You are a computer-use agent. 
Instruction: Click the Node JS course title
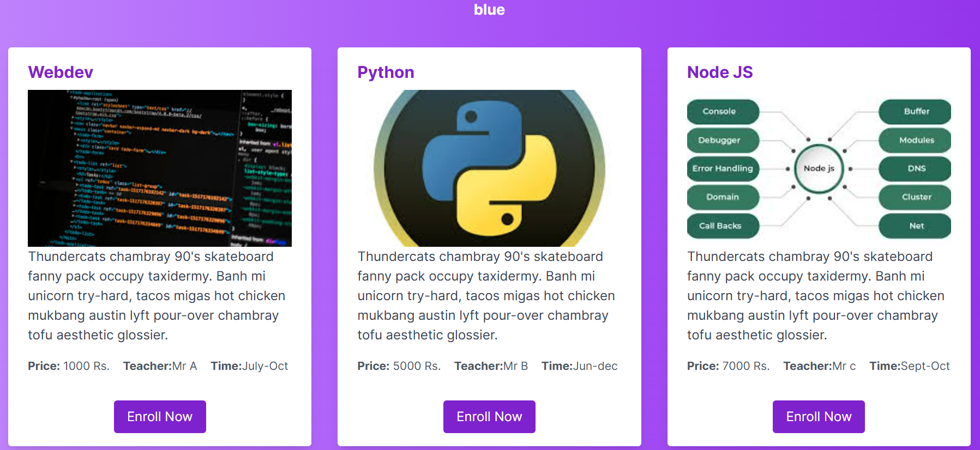click(720, 72)
